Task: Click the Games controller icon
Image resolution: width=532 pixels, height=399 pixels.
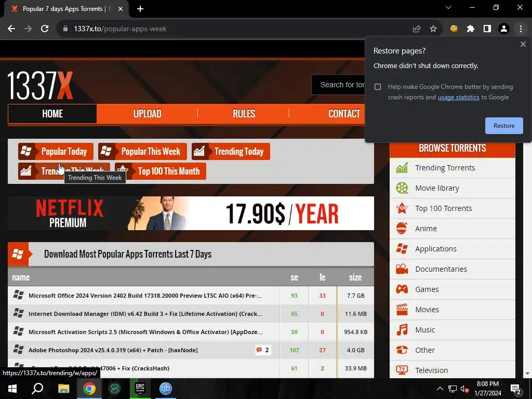Action: point(402,289)
